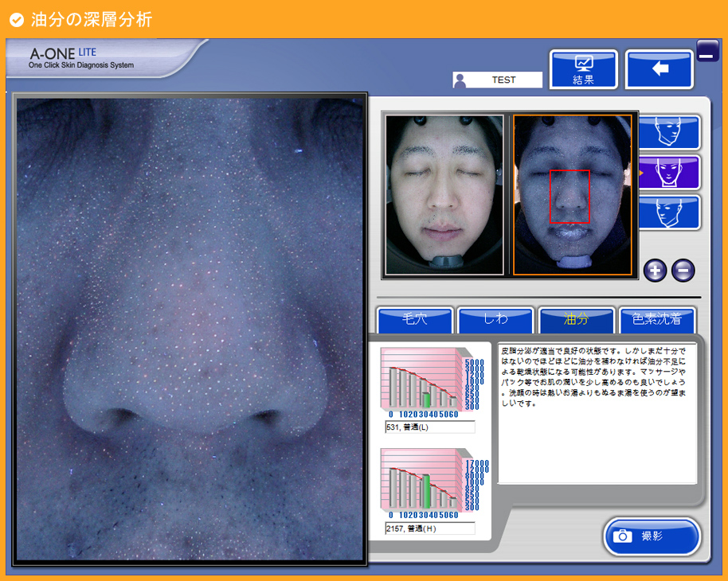The width and height of the screenshot is (728, 581).
Task: Click the enlarged nose UV image
Action: tap(190, 329)
